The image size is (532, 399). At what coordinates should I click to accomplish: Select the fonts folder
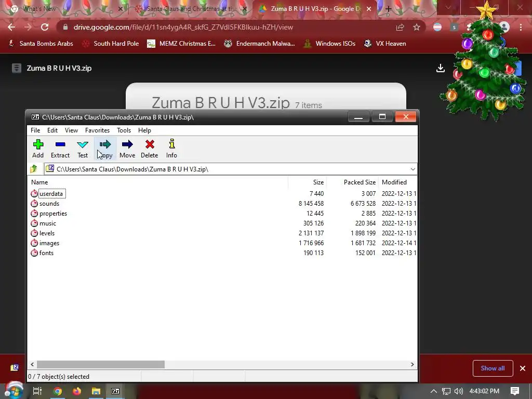click(x=46, y=253)
